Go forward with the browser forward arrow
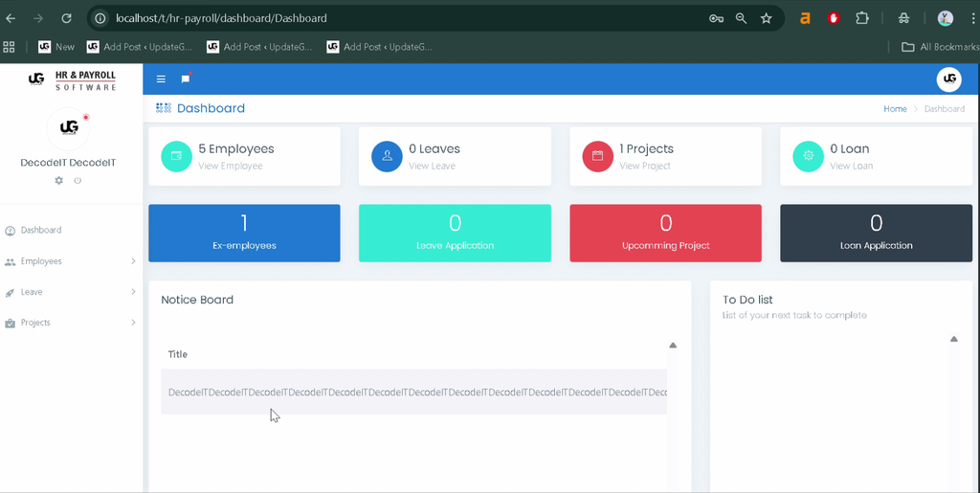The image size is (980, 493). tap(38, 18)
